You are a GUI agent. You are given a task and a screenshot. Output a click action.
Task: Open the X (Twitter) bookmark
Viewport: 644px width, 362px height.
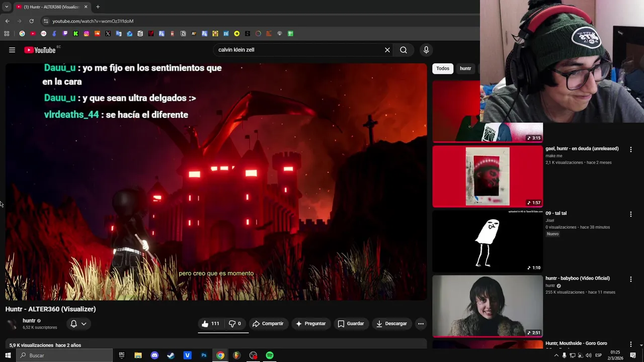pos(108,34)
